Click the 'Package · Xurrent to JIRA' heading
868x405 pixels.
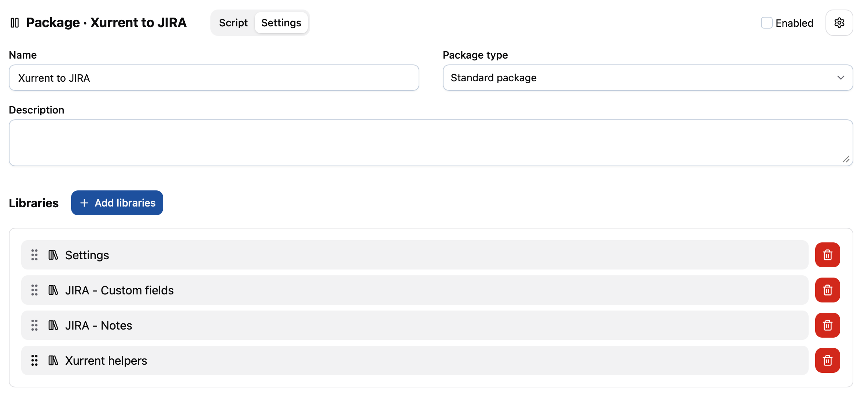pos(106,23)
